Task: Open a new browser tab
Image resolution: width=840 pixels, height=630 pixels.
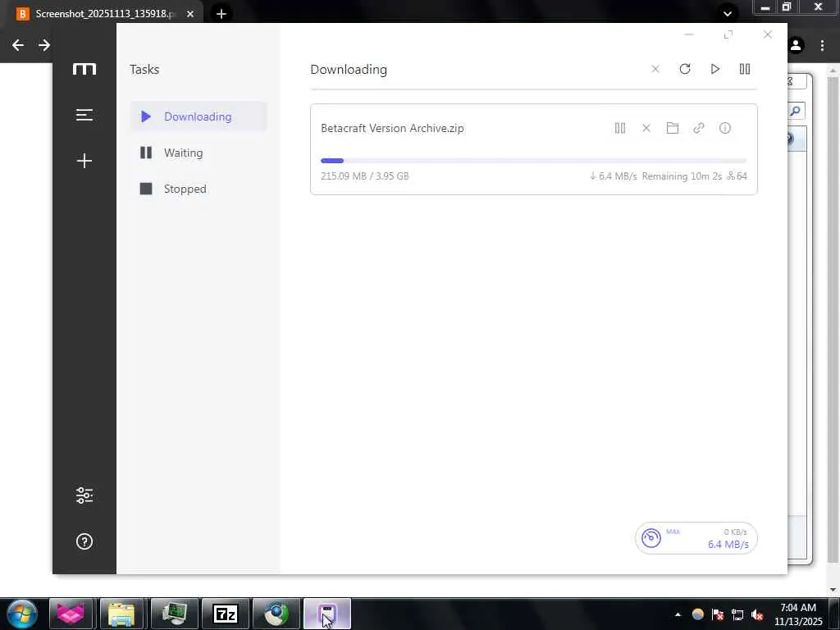Action: (221, 14)
